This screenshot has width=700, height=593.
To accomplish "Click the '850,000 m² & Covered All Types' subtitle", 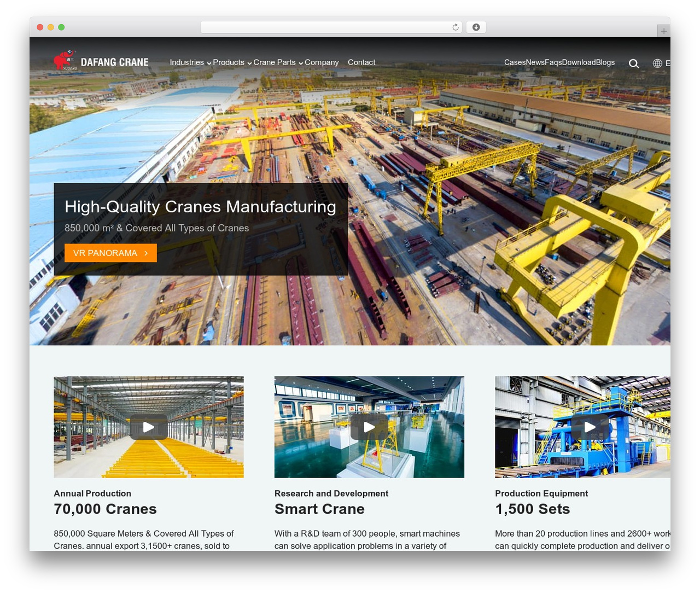I will (157, 228).
